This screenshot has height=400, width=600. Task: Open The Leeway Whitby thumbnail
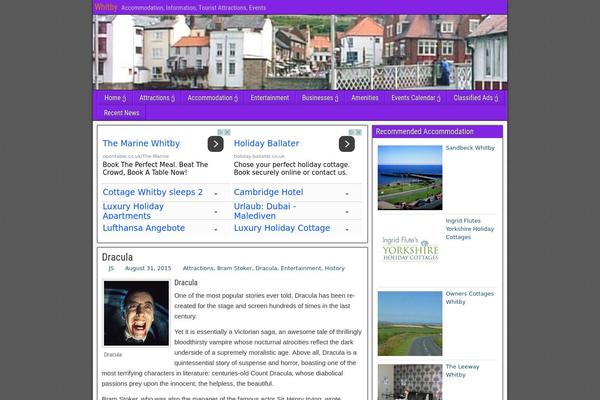tap(410, 382)
